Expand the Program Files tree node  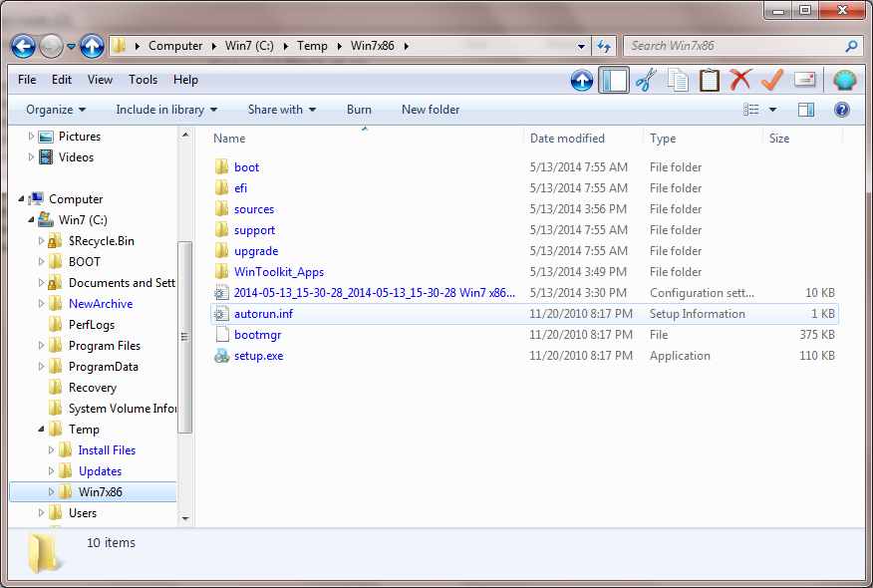43,346
